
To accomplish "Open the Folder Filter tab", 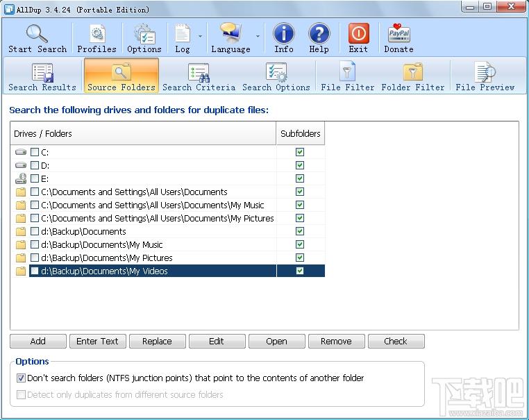I will click(413, 76).
